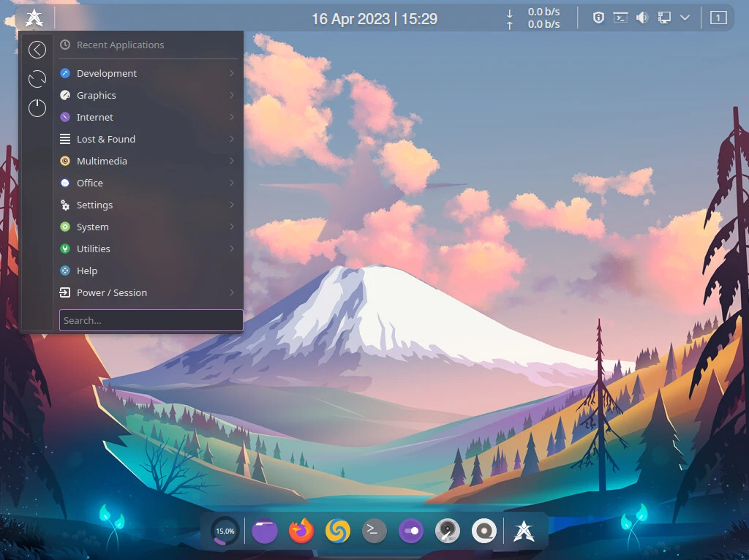The width and height of the screenshot is (749, 560).
Task: Click the shield security icon in system tray
Action: click(598, 18)
